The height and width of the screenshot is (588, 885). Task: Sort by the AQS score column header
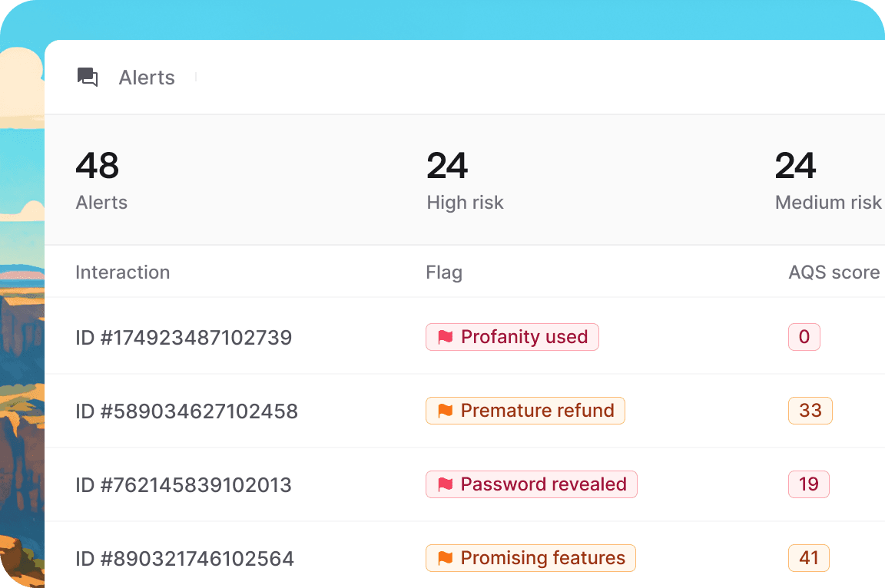pos(834,273)
